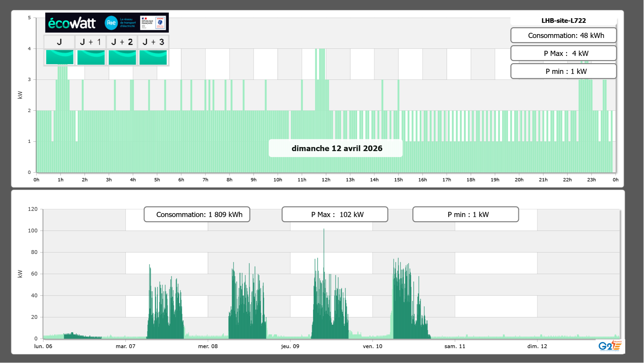Click the P Max 102 kW box

[x=335, y=214]
